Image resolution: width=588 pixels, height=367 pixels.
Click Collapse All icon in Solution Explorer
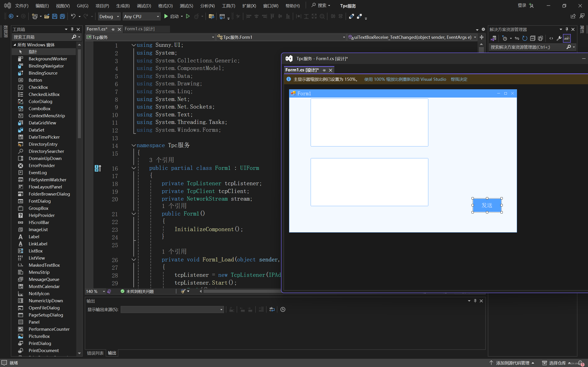point(533,38)
